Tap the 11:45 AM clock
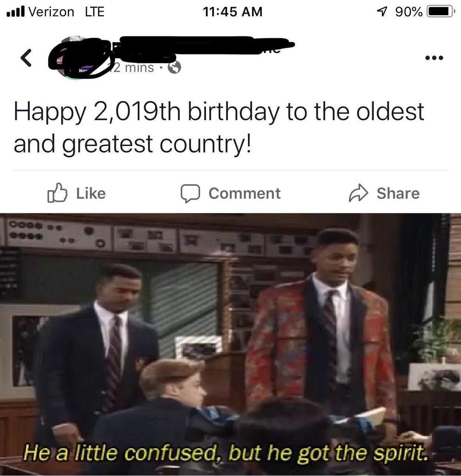Image resolution: width=461 pixels, height=476 pixels. coord(232,12)
